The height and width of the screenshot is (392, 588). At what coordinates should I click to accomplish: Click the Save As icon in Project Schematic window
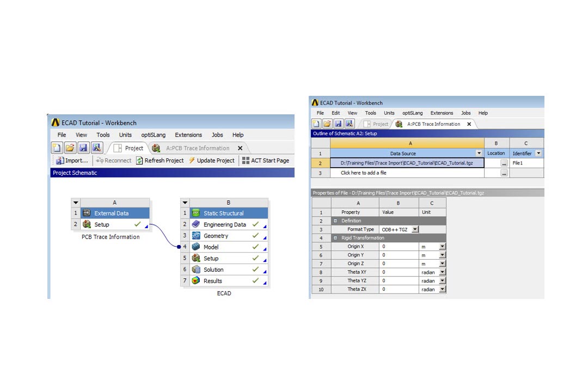pyautogui.click(x=96, y=148)
